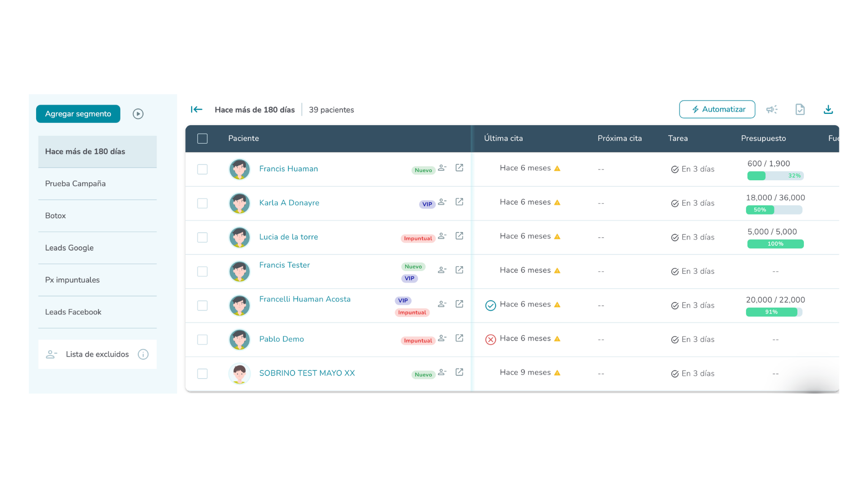Click the document checkmark icon in toolbar

(800, 109)
